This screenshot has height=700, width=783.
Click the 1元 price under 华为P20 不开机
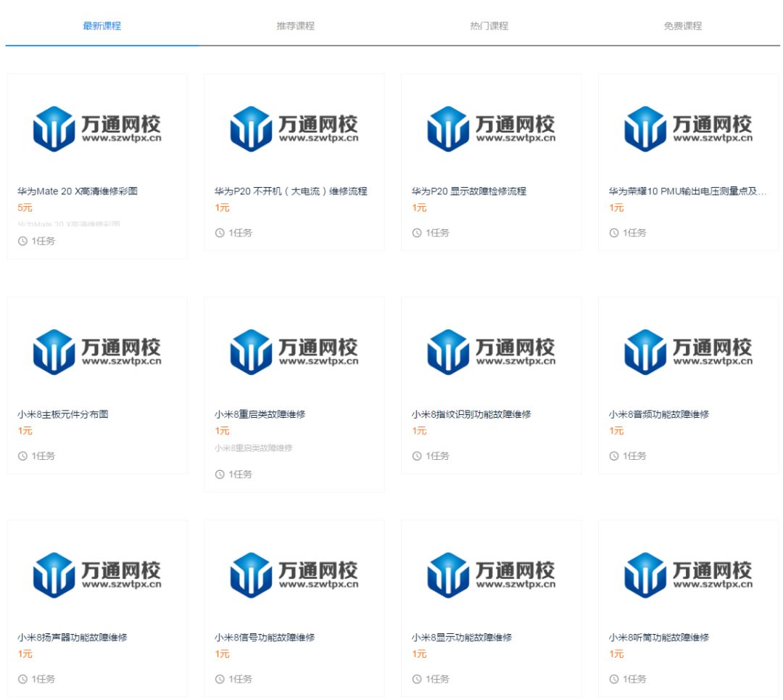tap(223, 207)
